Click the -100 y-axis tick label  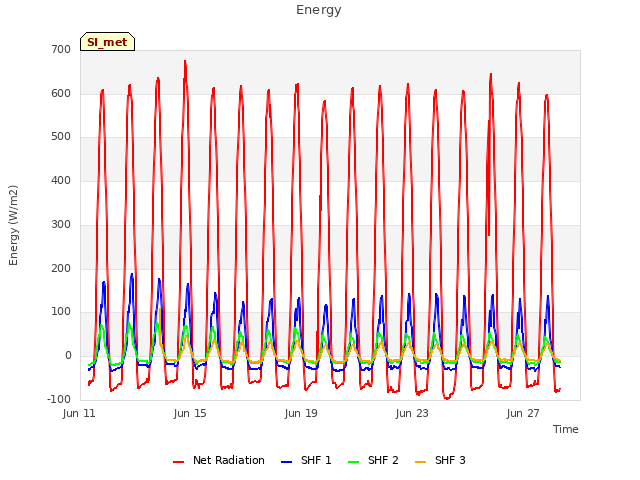click(x=59, y=399)
